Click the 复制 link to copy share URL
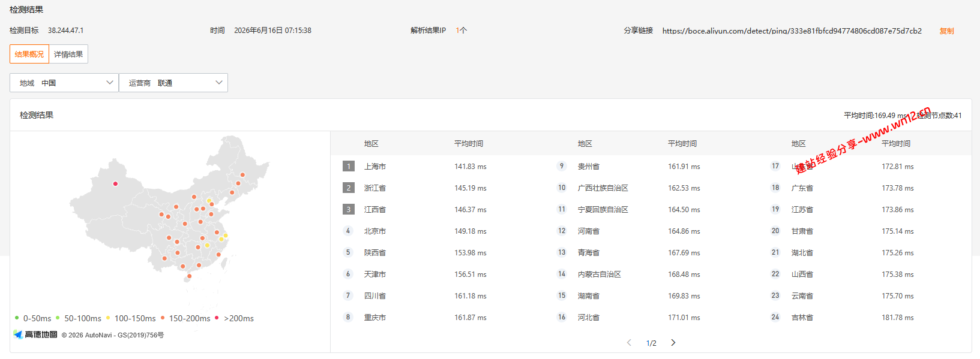The width and height of the screenshot is (980, 359). [946, 31]
